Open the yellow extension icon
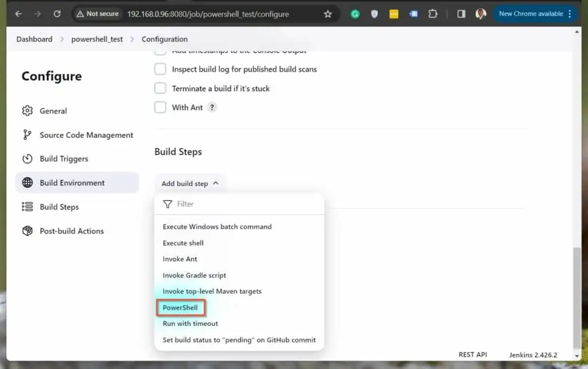The image size is (588, 369). click(x=394, y=14)
